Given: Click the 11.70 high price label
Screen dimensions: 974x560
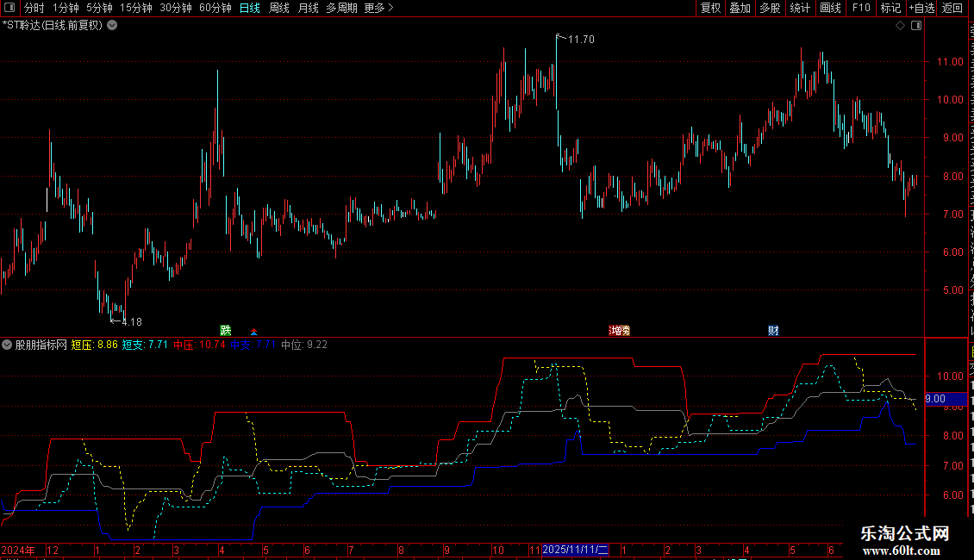Looking at the screenshot, I should (x=582, y=40).
